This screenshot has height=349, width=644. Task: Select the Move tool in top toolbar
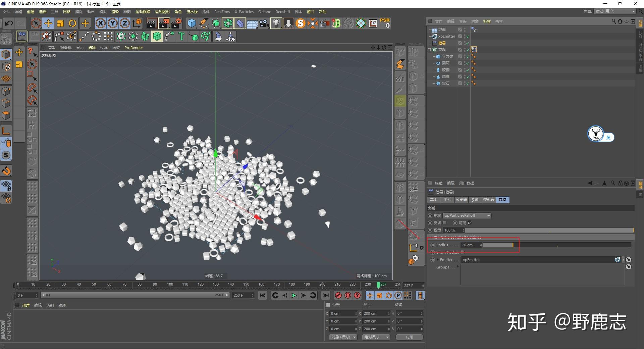point(48,23)
